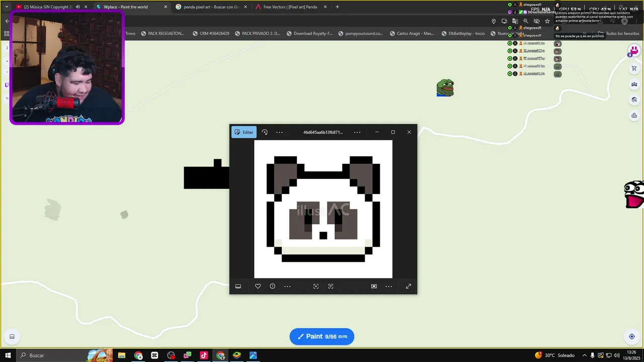Open the clock showing 13:26
644x362 pixels.
[631, 355]
